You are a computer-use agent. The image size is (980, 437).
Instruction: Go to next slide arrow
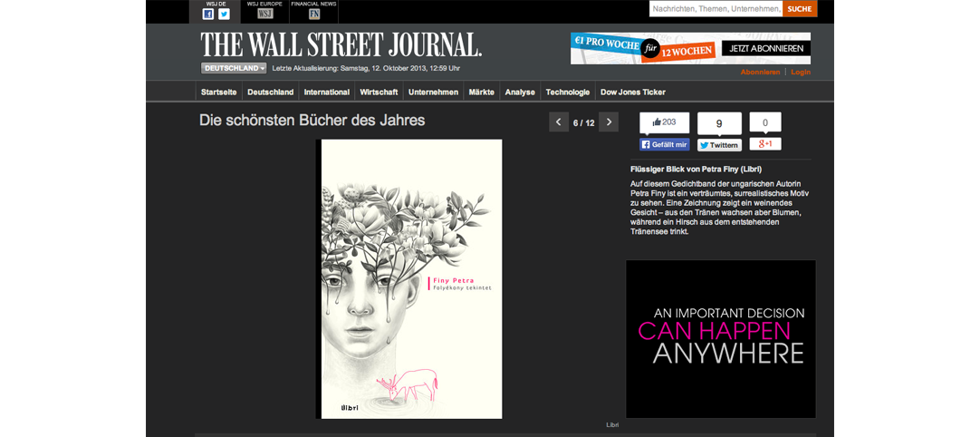[609, 122]
